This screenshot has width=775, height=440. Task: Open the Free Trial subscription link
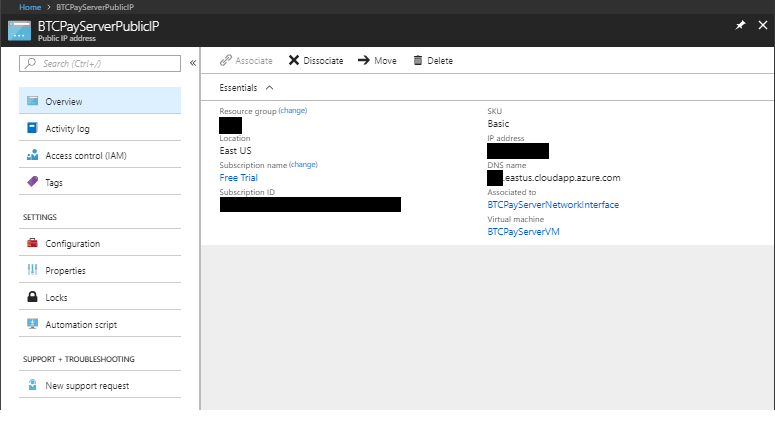coord(239,177)
